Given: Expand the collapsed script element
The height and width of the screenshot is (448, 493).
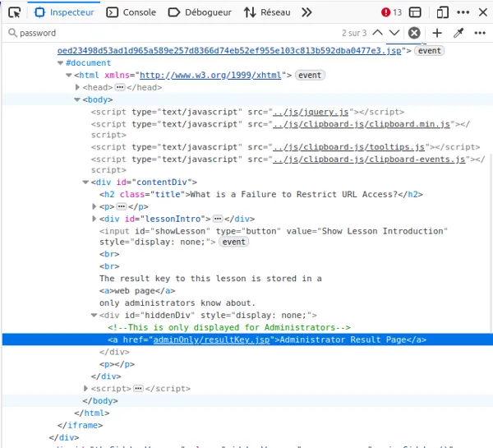Looking at the screenshot, I should click(85, 389).
